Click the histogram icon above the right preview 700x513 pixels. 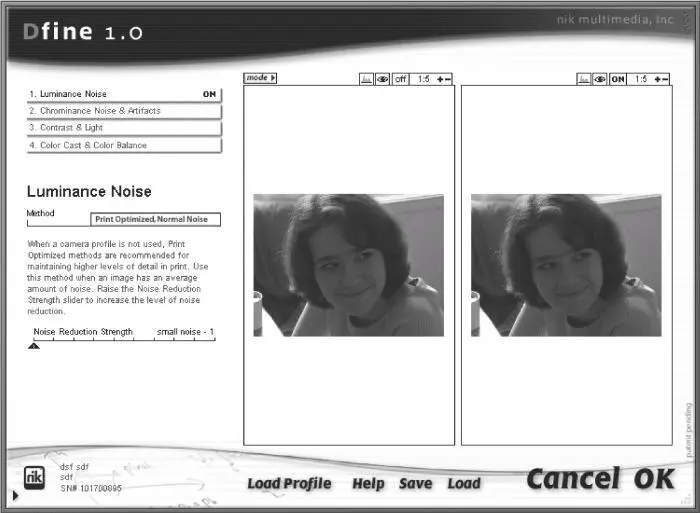pos(584,79)
